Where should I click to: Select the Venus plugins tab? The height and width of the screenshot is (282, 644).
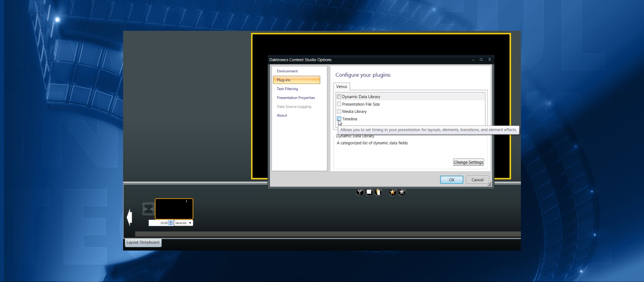point(341,87)
